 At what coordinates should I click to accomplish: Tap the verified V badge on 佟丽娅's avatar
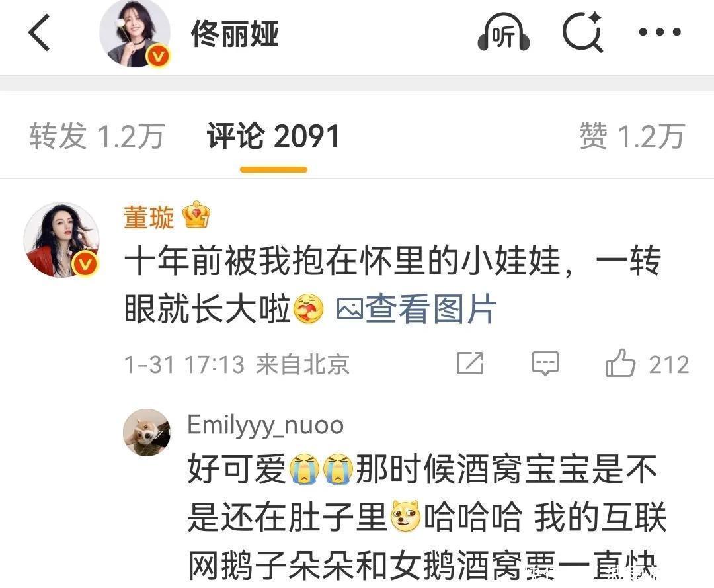pos(158,57)
